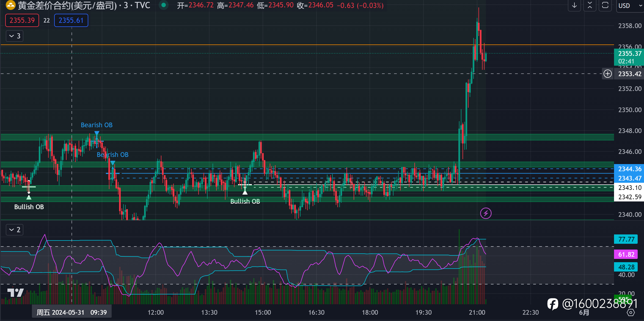Click the 15:00 time axis label
The height and width of the screenshot is (321, 644).
[x=263, y=312]
